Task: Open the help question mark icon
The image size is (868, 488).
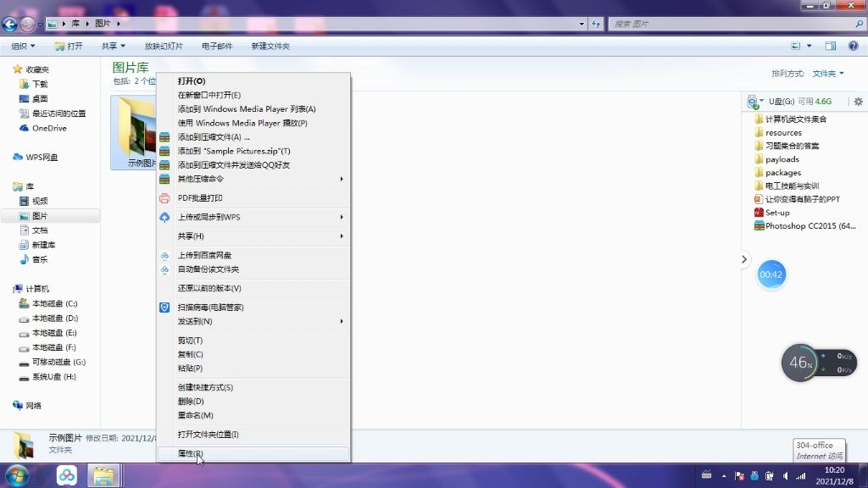Action: [853, 46]
